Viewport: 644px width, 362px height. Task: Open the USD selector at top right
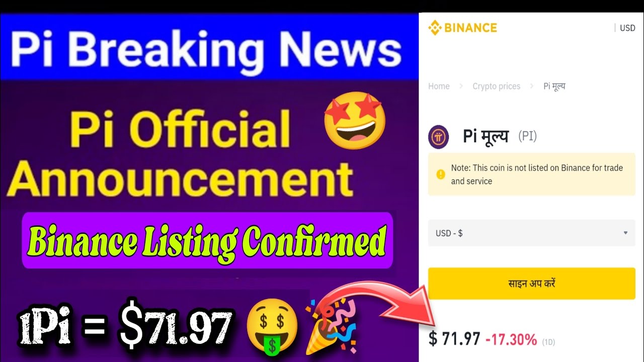[627, 28]
